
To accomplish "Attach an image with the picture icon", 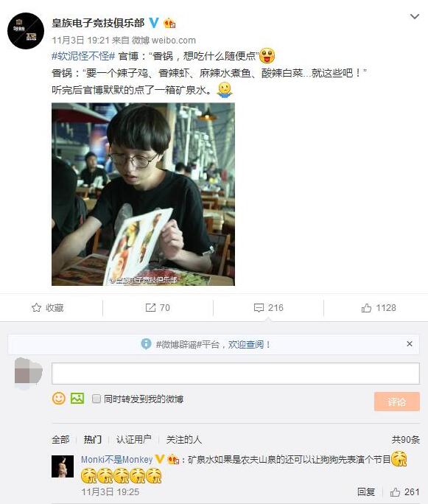I will pyautogui.click(x=77, y=399).
